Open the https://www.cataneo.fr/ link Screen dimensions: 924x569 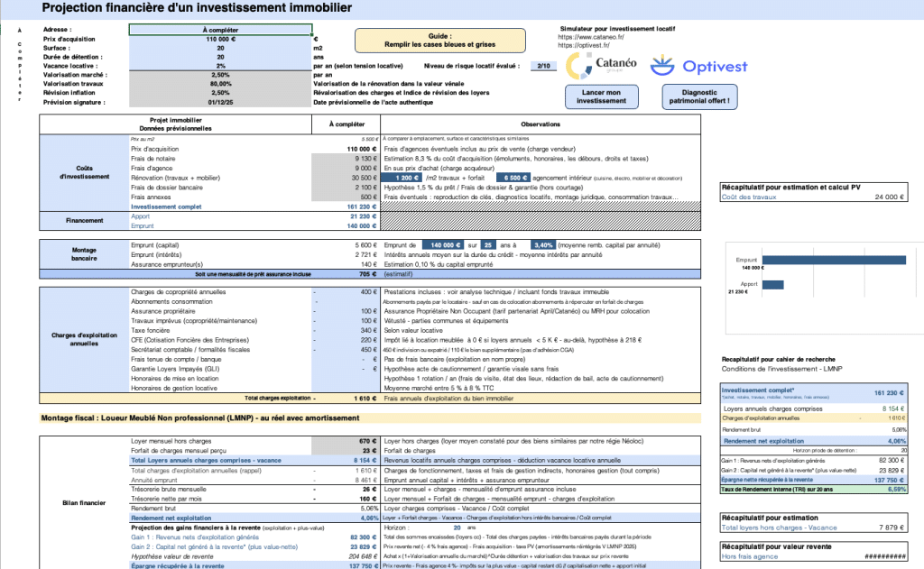590,36
